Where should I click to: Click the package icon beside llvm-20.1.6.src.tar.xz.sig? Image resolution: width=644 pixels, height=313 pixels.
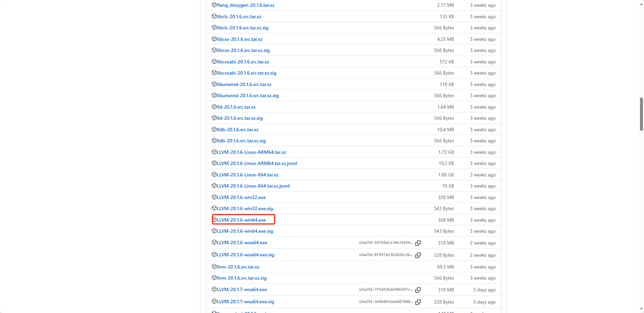tap(214, 278)
